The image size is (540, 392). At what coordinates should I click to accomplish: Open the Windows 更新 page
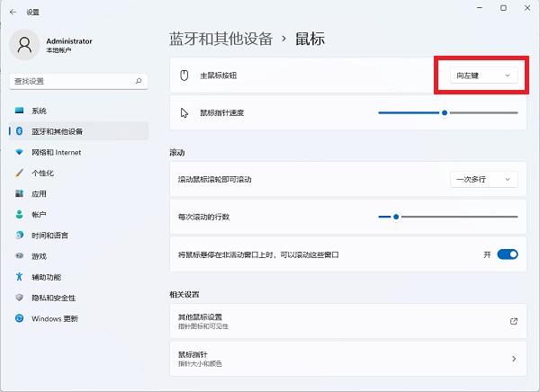[54, 318]
